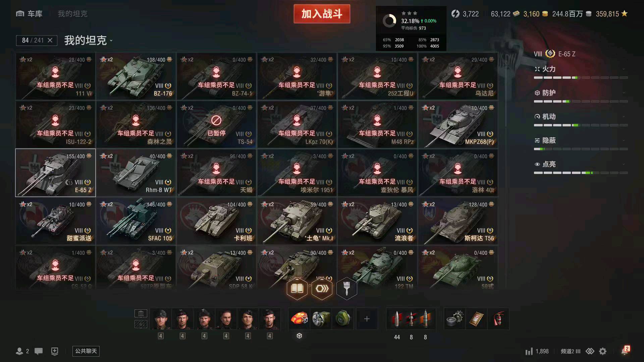This screenshot has height=362, width=644.
Task: Click the empty equipment slot plus icon
Action: 367,318
